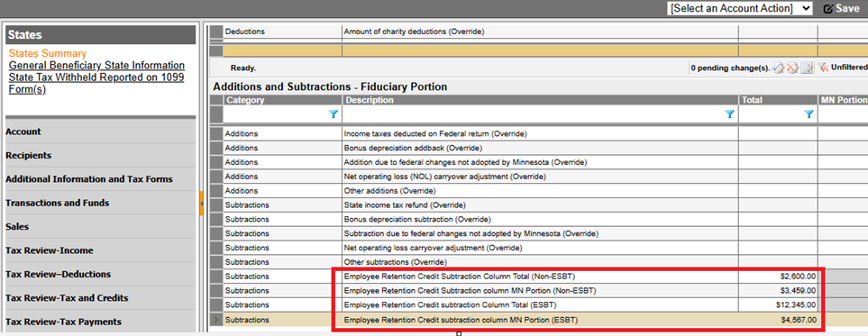
Task: Click the $4,567.00 Total cell
Action: 778,320
